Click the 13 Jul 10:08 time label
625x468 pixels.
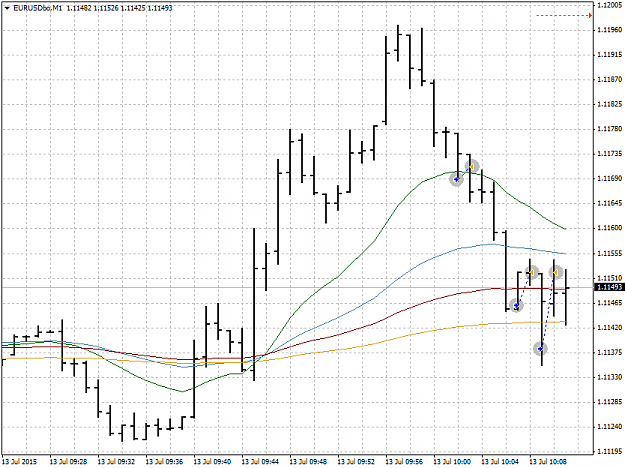click(548, 462)
